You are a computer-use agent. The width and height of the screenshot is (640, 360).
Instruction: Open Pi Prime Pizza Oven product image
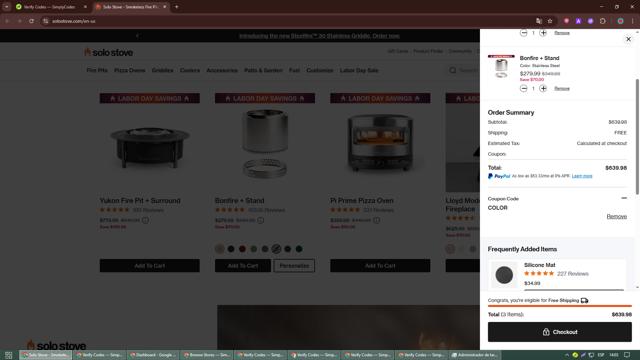pyautogui.click(x=380, y=143)
